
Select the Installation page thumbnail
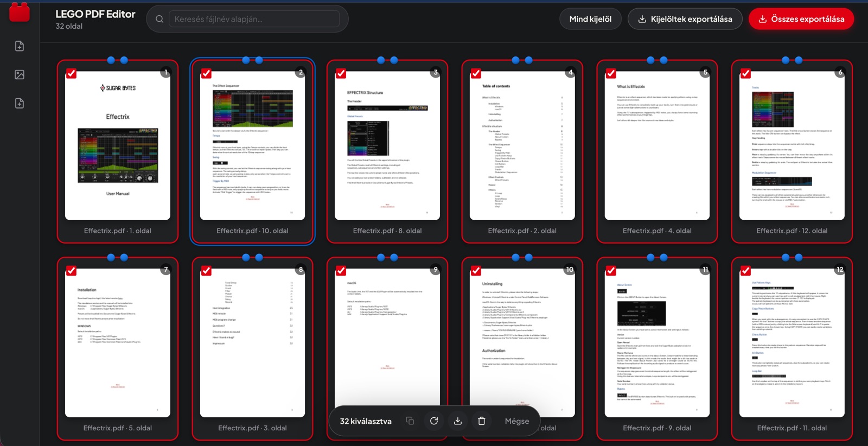click(x=118, y=343)
